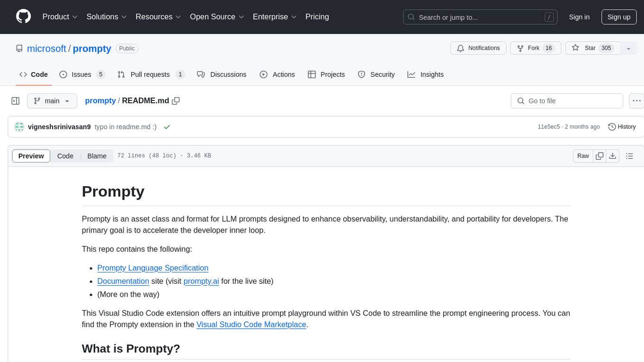Screen dimensions: 644x362
Task: Open the microsoft owner link
Action: pos(46,49)
